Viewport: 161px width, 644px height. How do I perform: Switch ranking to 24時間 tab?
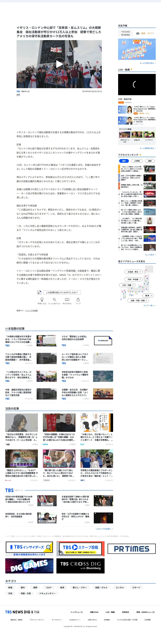(x=137, y=161)
